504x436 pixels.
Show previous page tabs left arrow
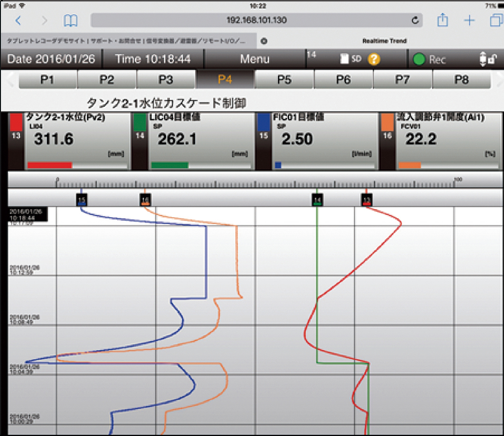tap(10, 79)
